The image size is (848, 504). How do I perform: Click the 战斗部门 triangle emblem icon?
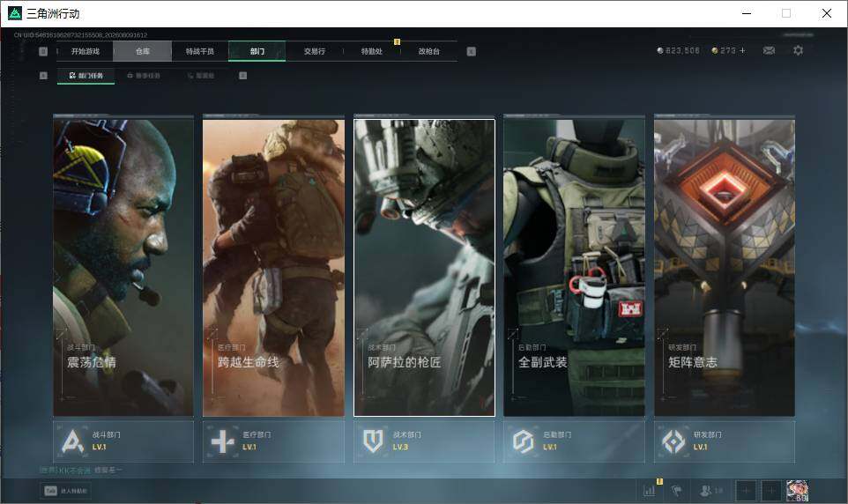coord(72,441)
